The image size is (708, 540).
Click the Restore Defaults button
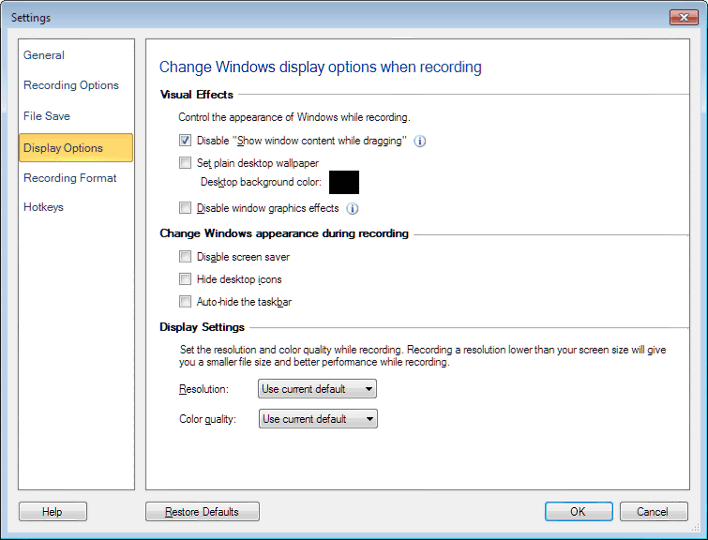tap(202, 512)
